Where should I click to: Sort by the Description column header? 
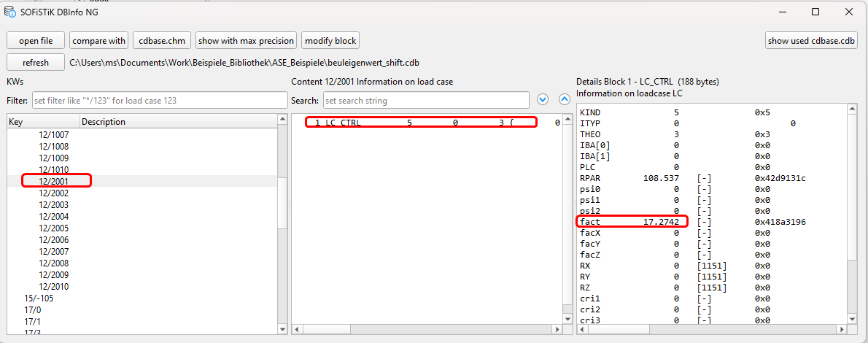coord(104,122)
